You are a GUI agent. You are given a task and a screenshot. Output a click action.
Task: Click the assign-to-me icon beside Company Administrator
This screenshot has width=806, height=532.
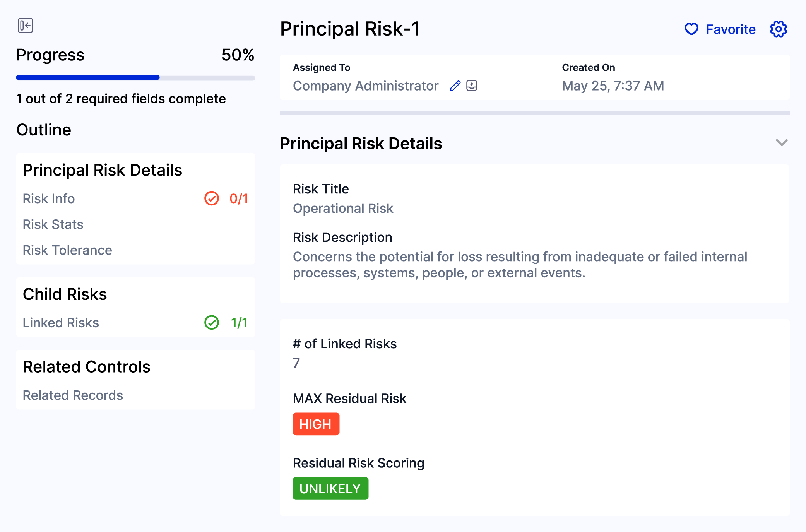(472, 86)
